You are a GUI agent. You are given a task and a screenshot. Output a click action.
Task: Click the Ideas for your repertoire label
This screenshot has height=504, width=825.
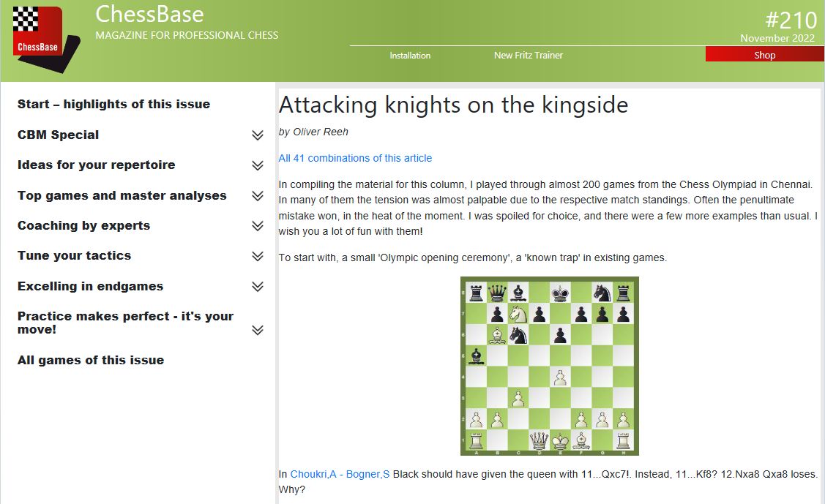coord(97,165)
